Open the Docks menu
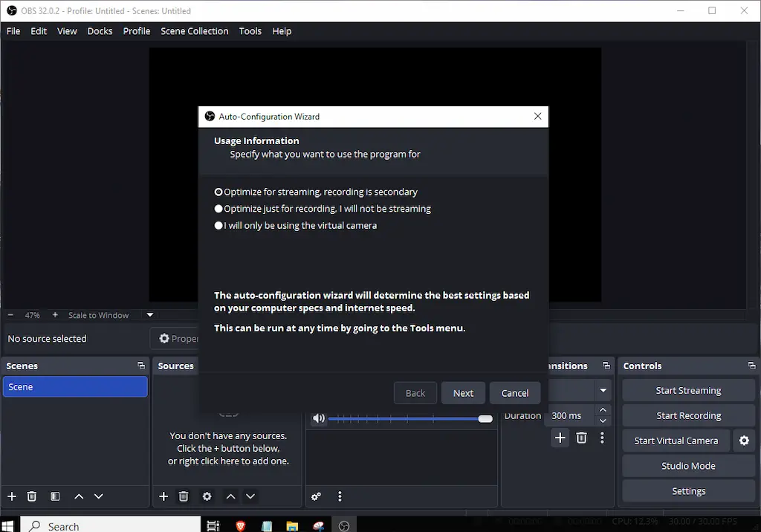 coord(100,31)
